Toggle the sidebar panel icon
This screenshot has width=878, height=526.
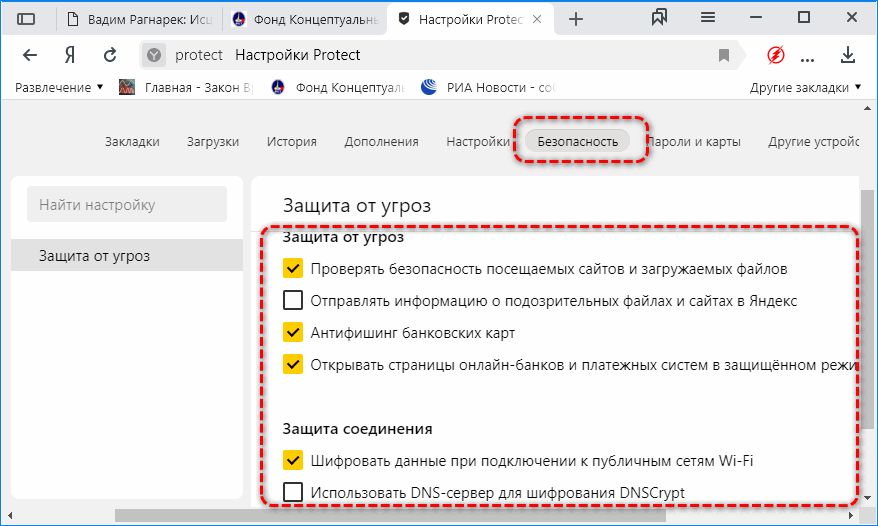26,19
